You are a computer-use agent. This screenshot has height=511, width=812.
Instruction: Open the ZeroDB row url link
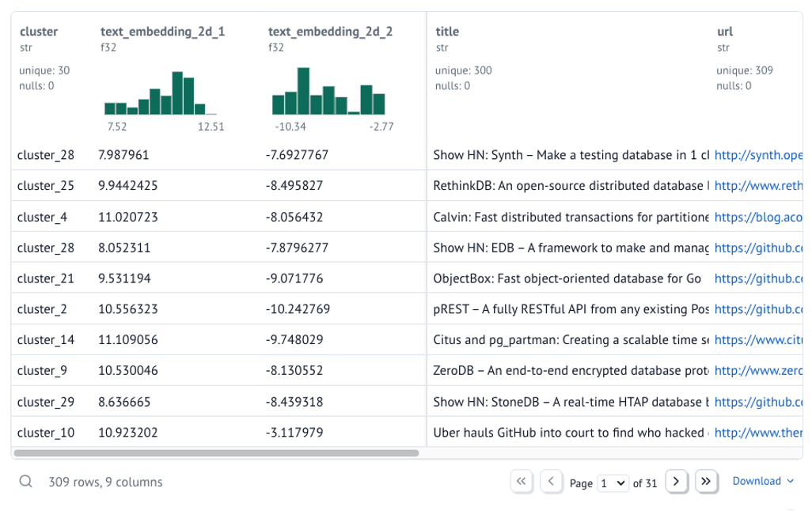click(759, 371)
